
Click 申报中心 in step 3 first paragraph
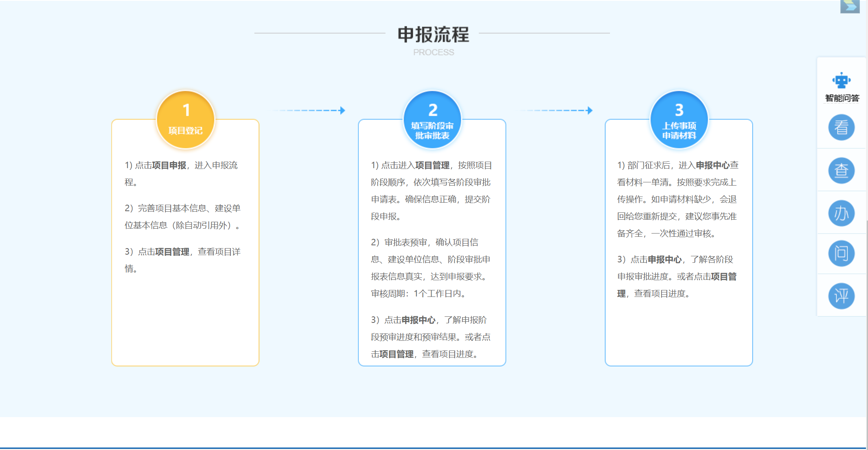713,165
